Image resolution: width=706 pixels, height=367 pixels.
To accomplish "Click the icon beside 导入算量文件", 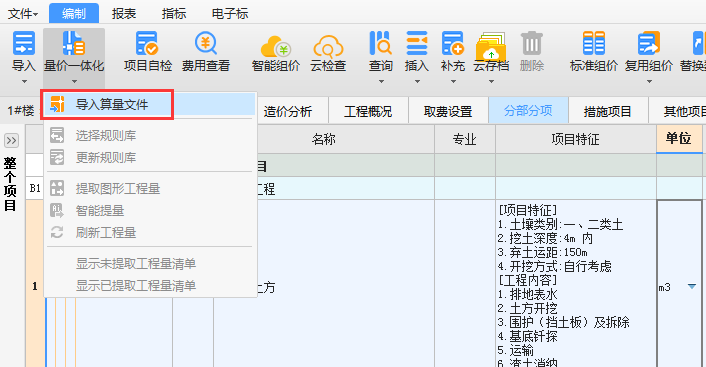I will coord(57,104).
